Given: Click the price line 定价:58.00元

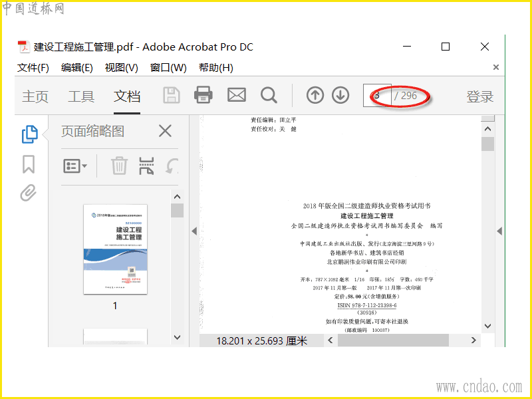Looking at the screenshot, I should pyautogui.click(x=367, y=296).
